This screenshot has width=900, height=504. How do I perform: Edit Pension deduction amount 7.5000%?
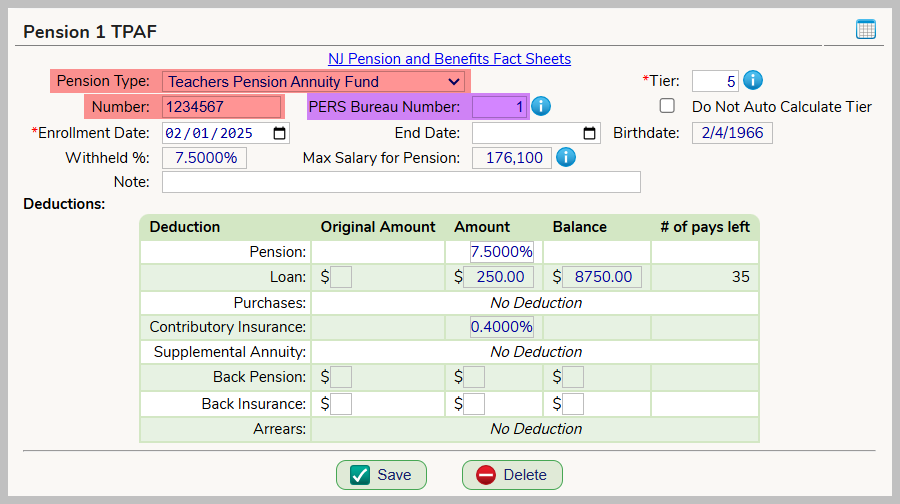coord(502,252)
